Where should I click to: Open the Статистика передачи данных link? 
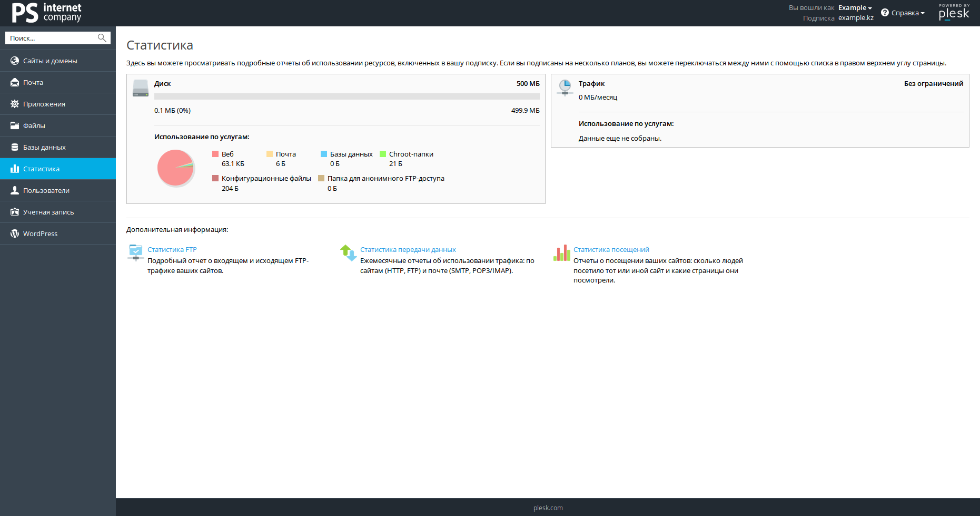point(408,250)
